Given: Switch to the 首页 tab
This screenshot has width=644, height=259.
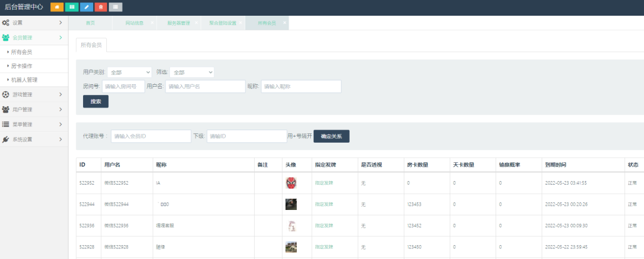Looking at the screenshot, I should click(x=91, y=23).
